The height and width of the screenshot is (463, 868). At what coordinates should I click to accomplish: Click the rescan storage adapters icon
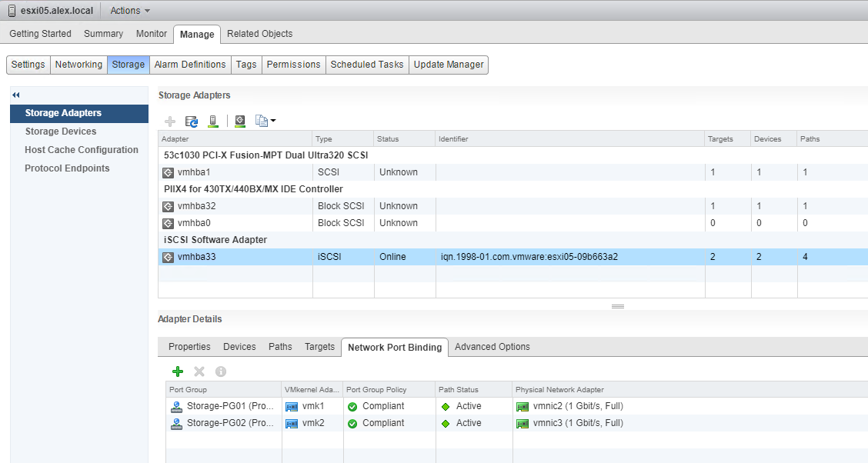tap(192, 121)
